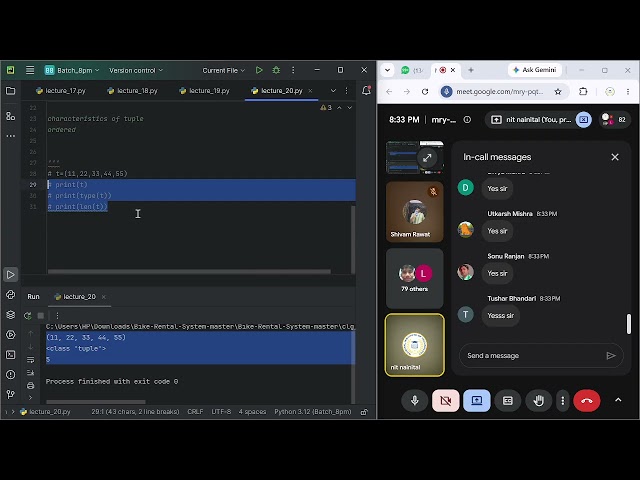The height and width of the screenshot is (480, 640).
Task: Open the Run tool window sidebar icon
Action: pos(11,275)
